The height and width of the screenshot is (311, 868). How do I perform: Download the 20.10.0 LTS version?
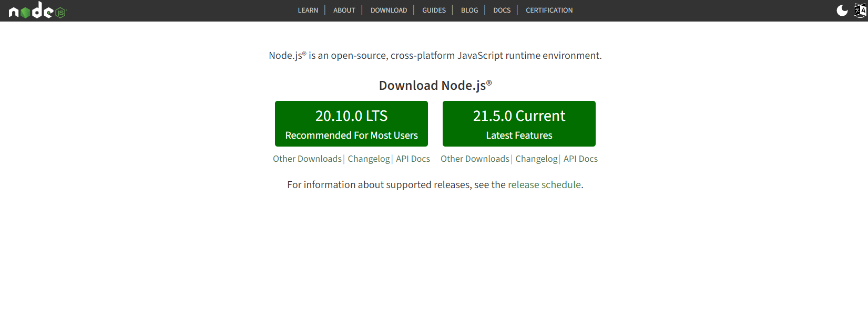click(351, 123)
